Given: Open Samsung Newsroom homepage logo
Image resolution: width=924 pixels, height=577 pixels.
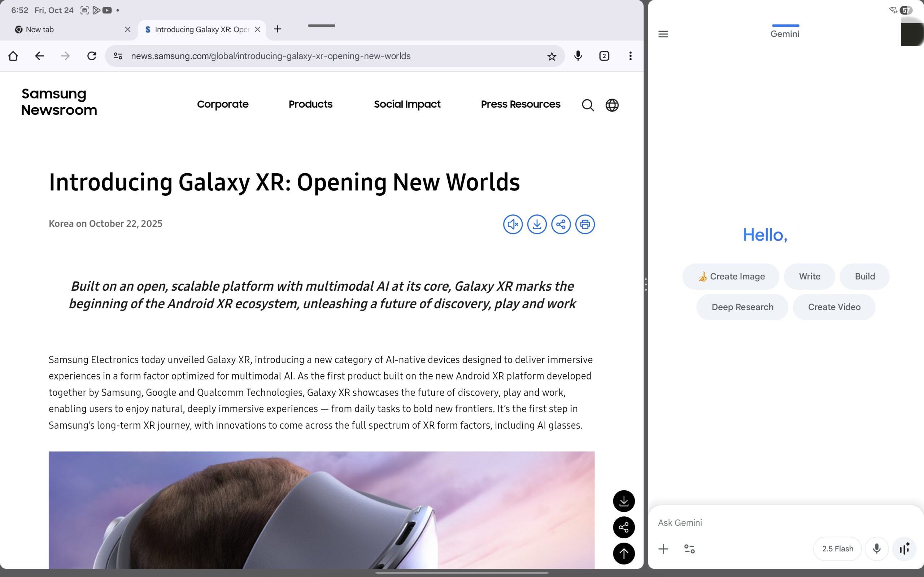Looking at the screenshot, I should (59, 102).
